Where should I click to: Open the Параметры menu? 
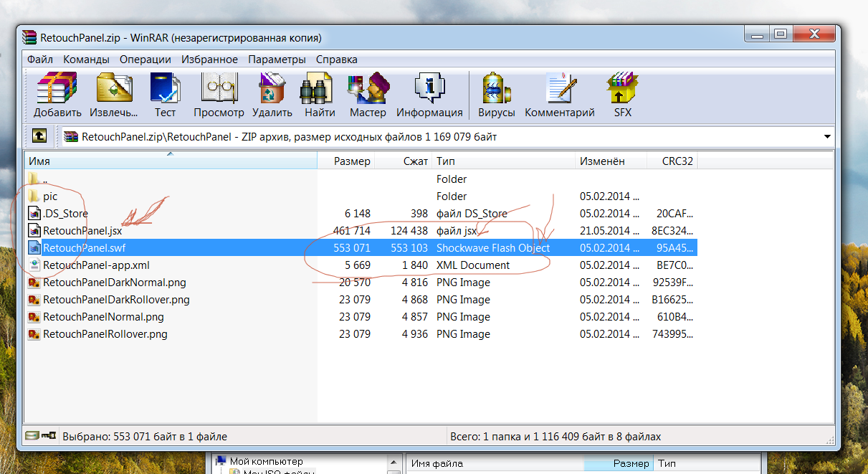click(277, 60)
